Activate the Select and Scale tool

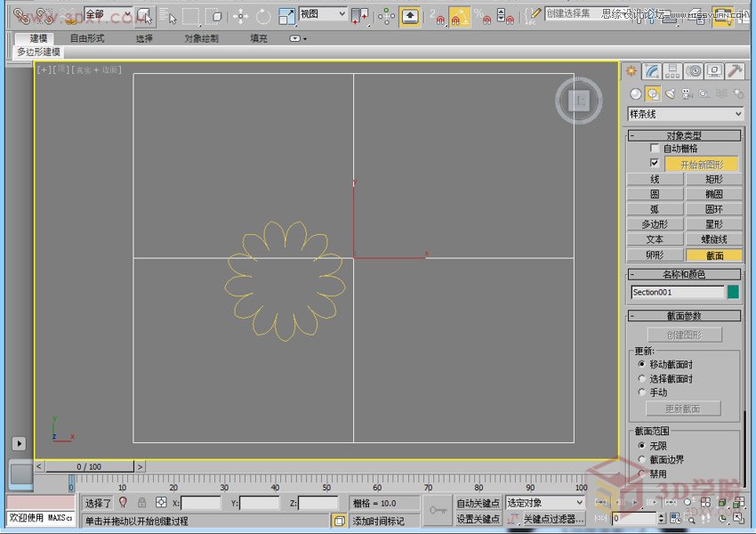(x=286, y=16)
